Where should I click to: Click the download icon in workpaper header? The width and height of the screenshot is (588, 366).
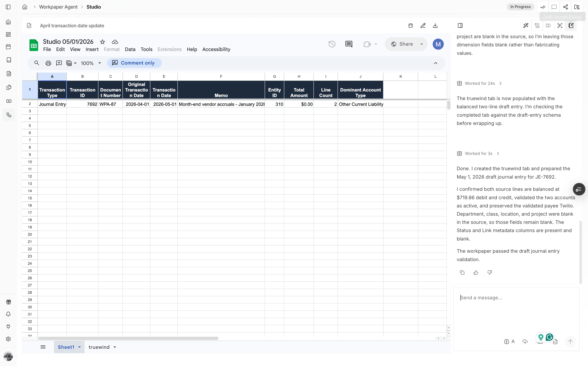pyautogui.click(x=435, y=26)
